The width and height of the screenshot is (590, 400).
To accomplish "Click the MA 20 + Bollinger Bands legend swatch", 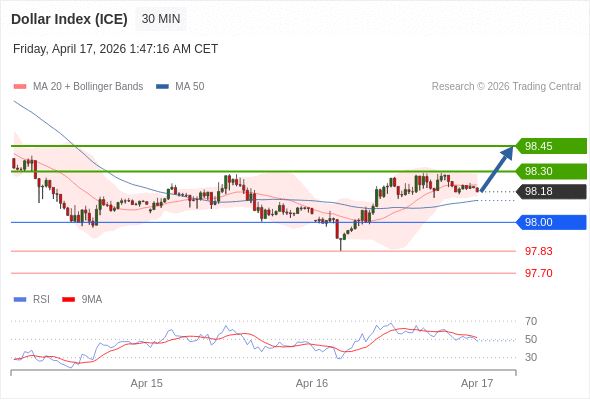I will click(20, 87).
